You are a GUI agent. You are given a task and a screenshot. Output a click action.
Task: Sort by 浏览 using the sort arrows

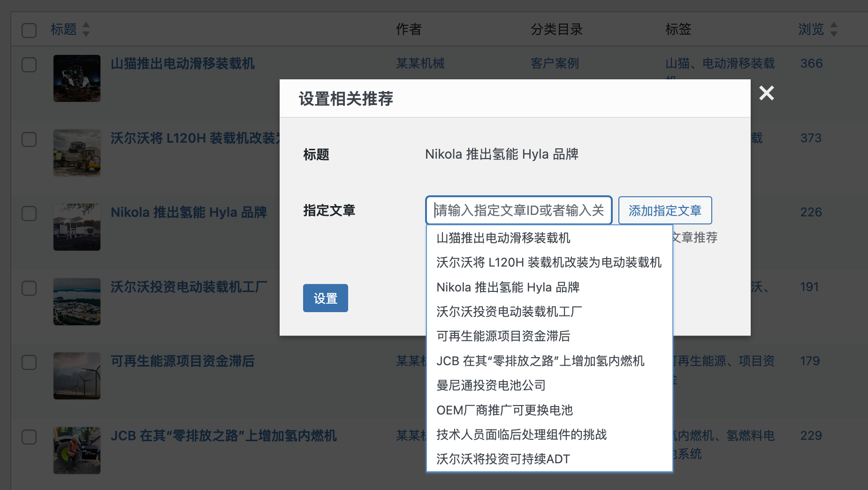834,29
